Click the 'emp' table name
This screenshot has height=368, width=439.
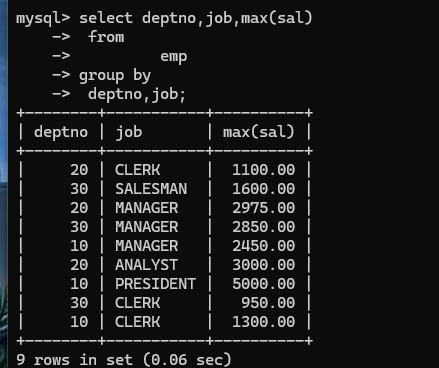point(174,57)
